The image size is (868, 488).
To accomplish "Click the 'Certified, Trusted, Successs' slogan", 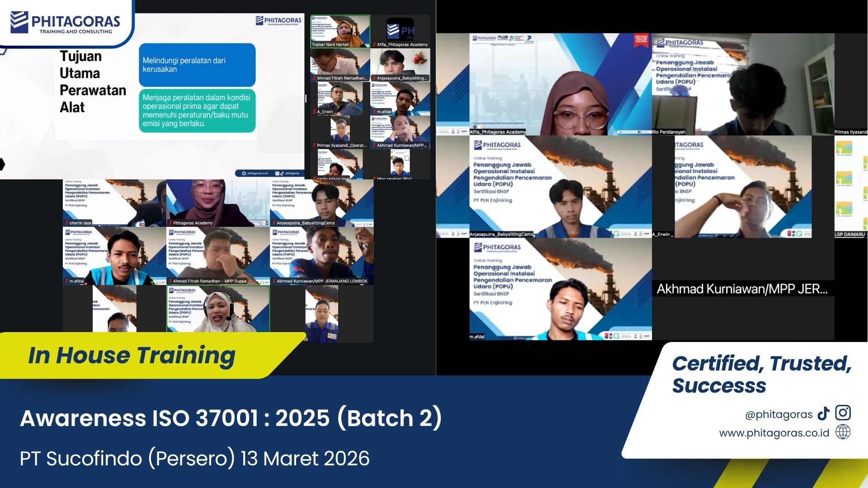I will click(x=762, y=374).
